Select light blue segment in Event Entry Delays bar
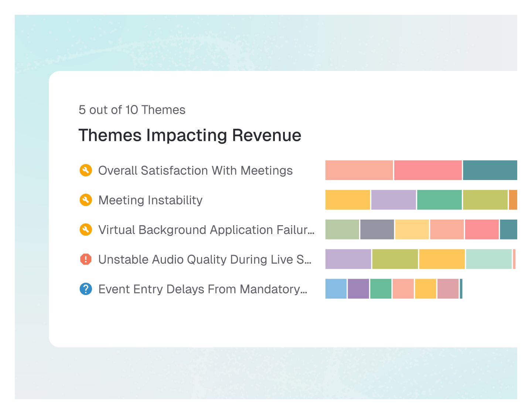 tap(336, 289)
